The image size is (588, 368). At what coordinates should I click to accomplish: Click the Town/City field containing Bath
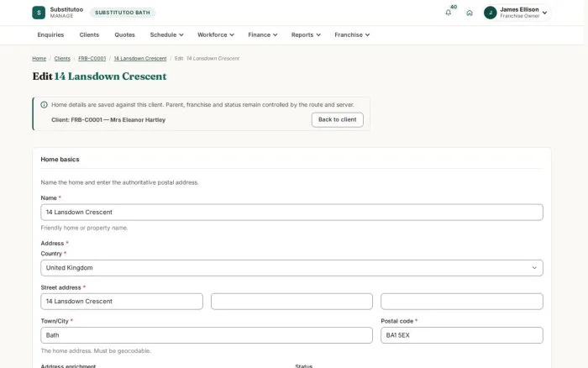point(207,335)
